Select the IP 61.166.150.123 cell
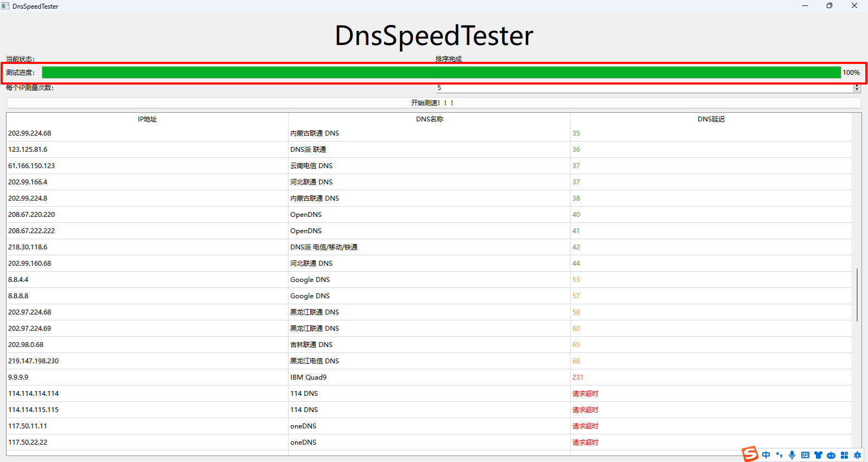This screenshot has height=462, width=868. point(147,165)
